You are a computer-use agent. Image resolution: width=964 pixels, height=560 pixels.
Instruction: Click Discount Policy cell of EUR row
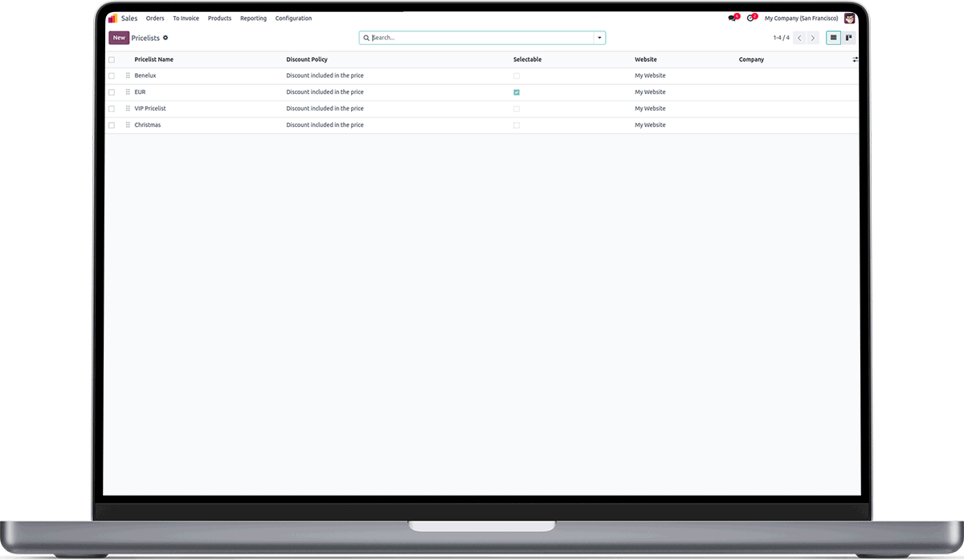click(325, 92)
